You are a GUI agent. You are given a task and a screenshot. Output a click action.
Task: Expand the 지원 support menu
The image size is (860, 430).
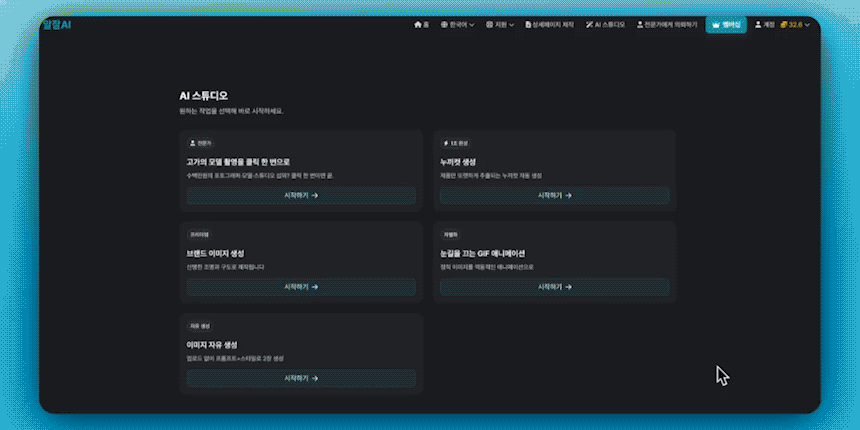click(x=500, y=25)
